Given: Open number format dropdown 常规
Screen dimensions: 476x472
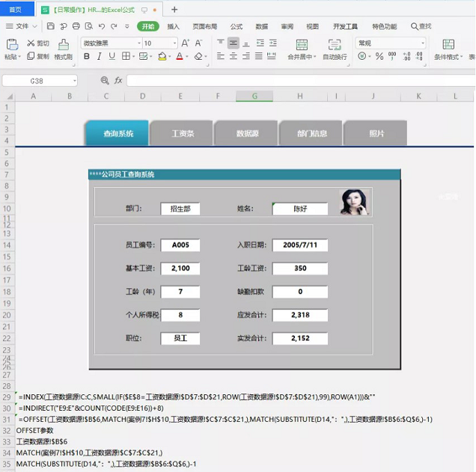Looking at the screenshot, I should point(423,43).
